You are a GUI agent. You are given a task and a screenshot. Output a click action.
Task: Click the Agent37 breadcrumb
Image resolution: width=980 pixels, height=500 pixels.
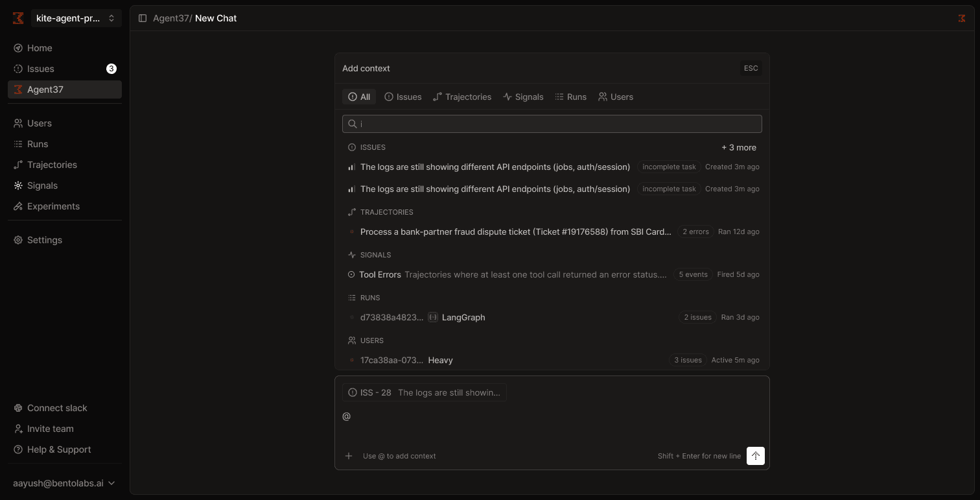tap(170, 18)
